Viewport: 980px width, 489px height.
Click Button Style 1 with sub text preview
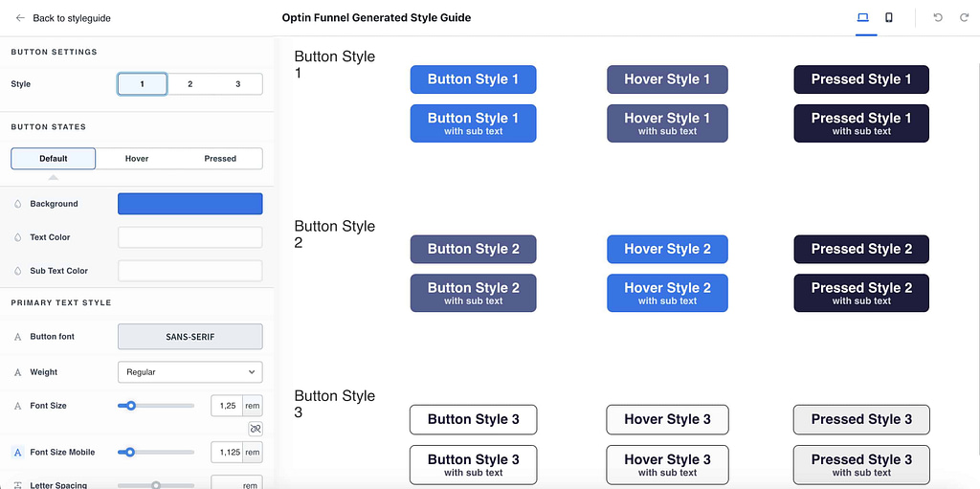(x=473, y=123)
